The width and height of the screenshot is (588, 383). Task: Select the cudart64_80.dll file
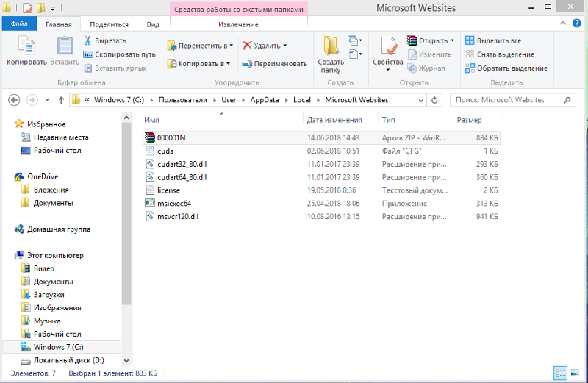pos(321,177)
